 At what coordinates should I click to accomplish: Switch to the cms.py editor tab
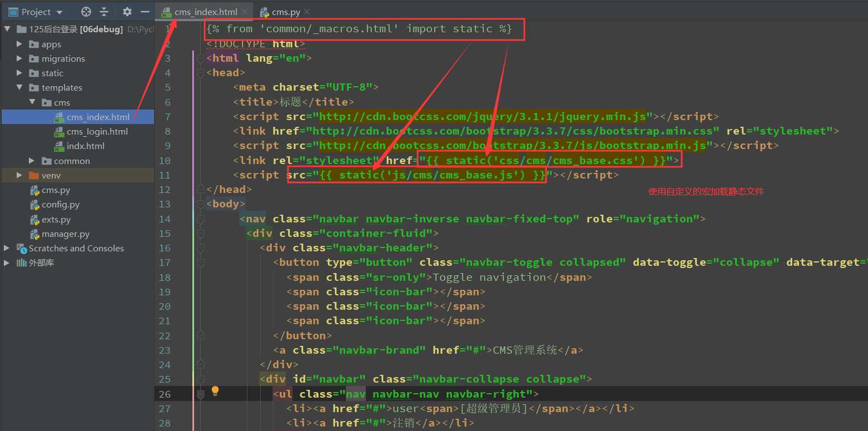click(x=286, y=12)
